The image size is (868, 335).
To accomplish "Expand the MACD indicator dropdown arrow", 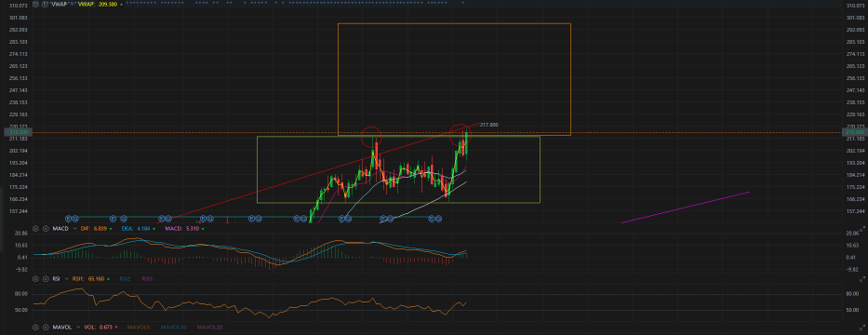I will (74, 229).
